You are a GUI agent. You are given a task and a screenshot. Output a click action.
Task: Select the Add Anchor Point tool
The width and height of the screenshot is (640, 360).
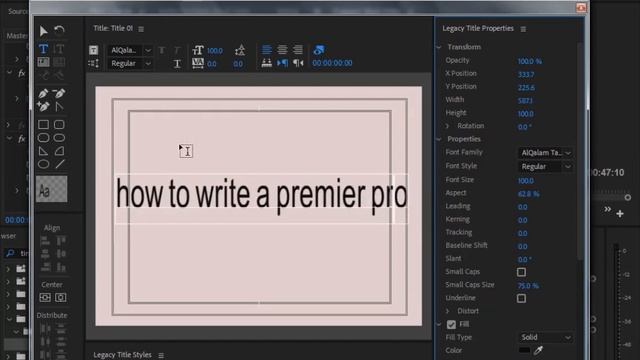coord(43,107)
